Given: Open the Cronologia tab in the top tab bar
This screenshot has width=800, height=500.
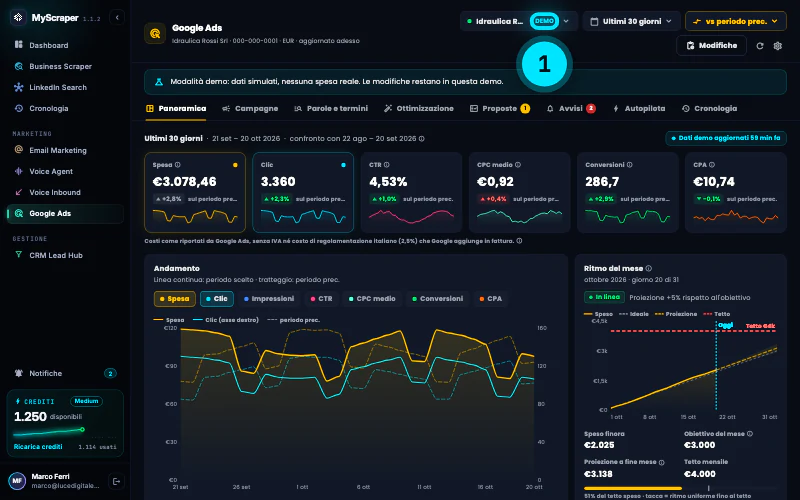Looking at the screenshot, I should coord(709,109).
